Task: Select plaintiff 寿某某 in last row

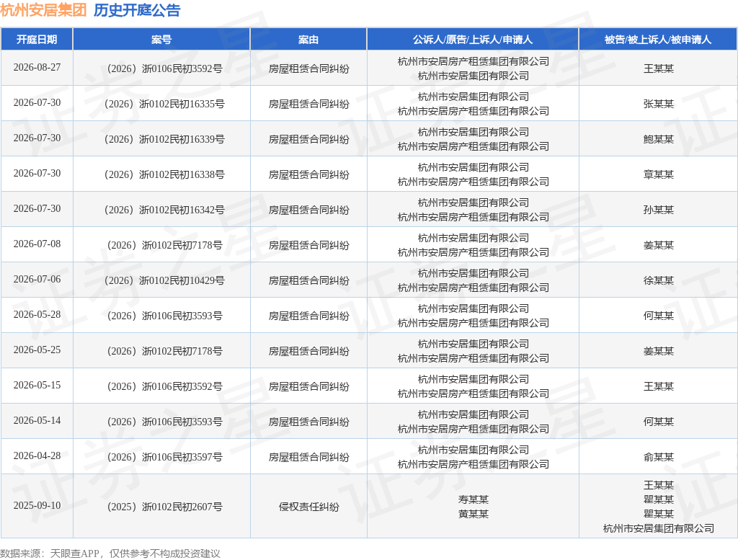Action: point(473,499)
